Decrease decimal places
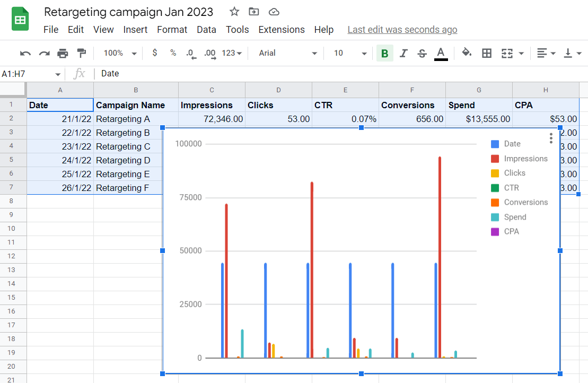The height and width of the screenshot is (383, 588). click(x=191, y=53)
